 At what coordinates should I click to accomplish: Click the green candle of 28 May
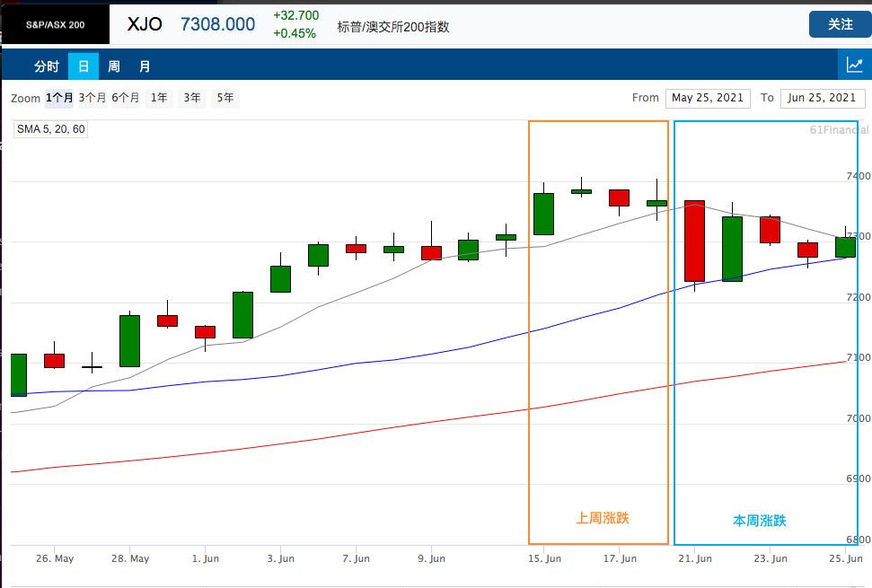[129, 341]
